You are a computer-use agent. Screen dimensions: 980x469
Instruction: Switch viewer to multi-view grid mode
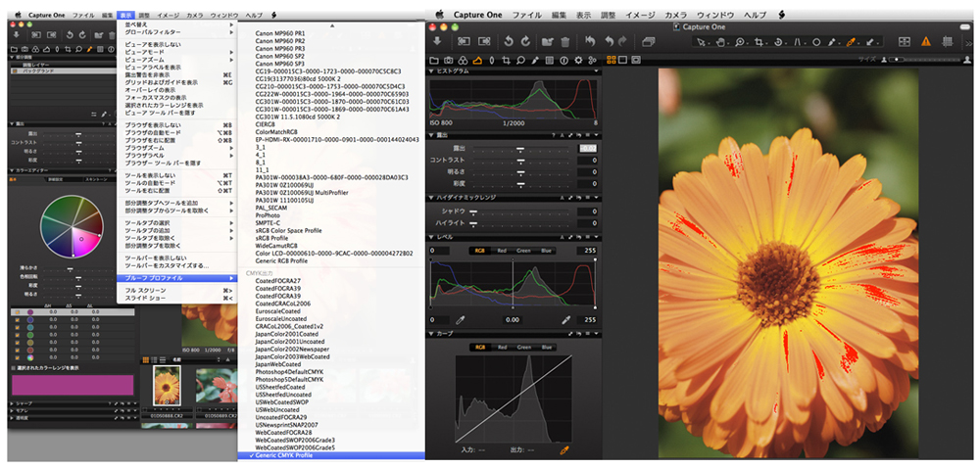pos(612,60)
